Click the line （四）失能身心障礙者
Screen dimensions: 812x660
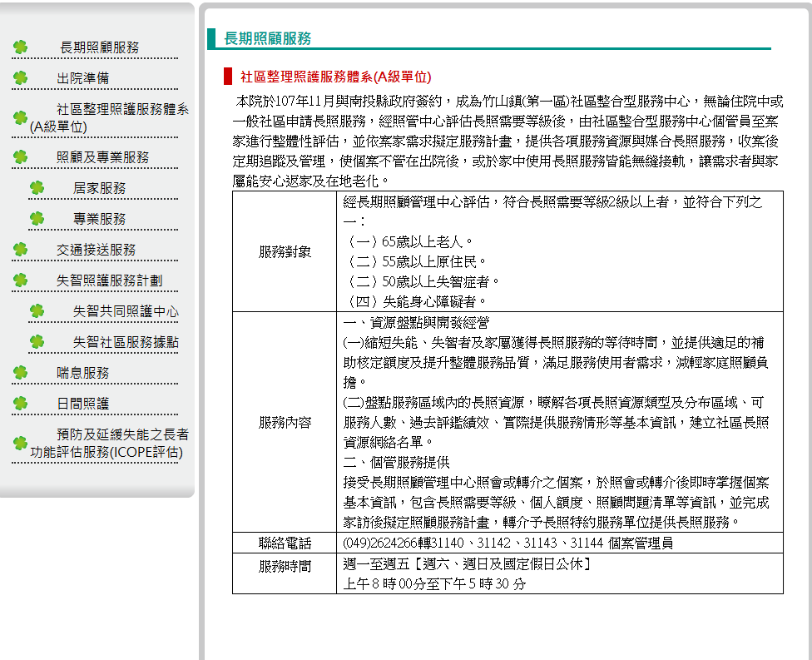tap(415, 301)
